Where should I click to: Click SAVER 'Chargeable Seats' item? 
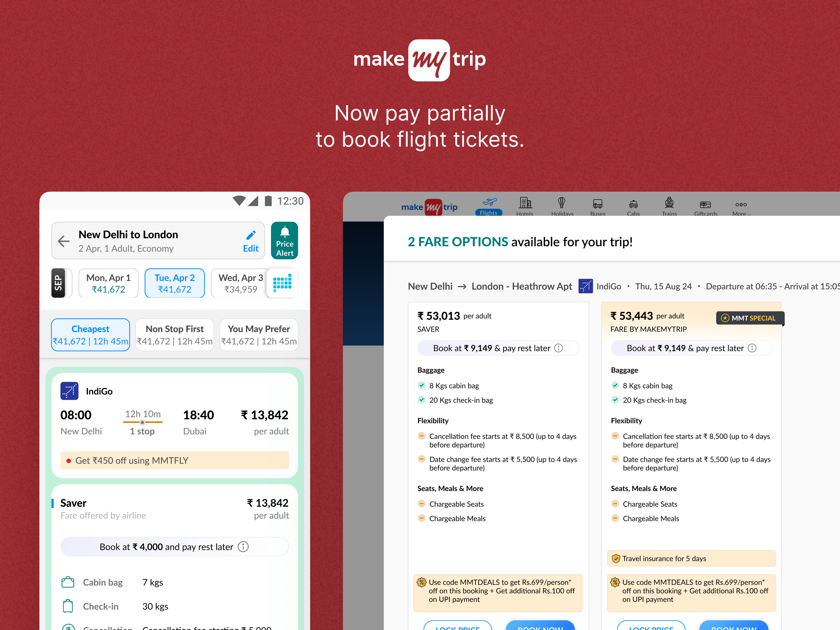click(457, 504)
